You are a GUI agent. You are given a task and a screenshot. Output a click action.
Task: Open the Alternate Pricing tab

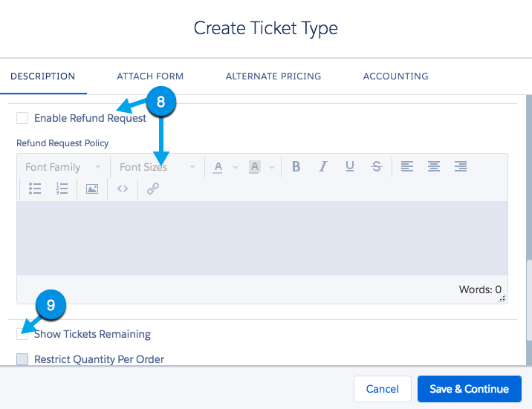(x=273, y=76)
